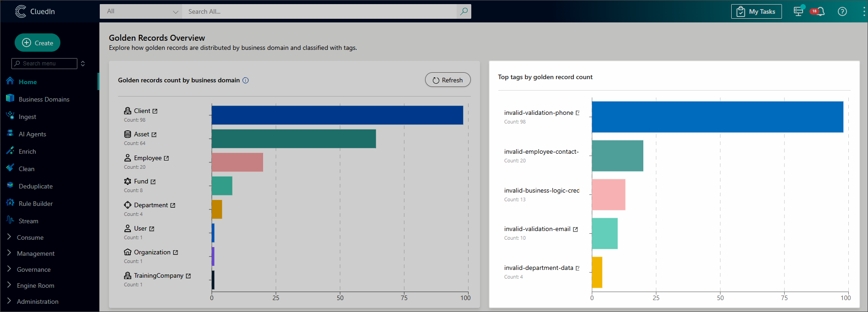The width and height of the screenshot is (868, 312).
Task: Click info icon beside business domain title
Action: tap(246, 81)
